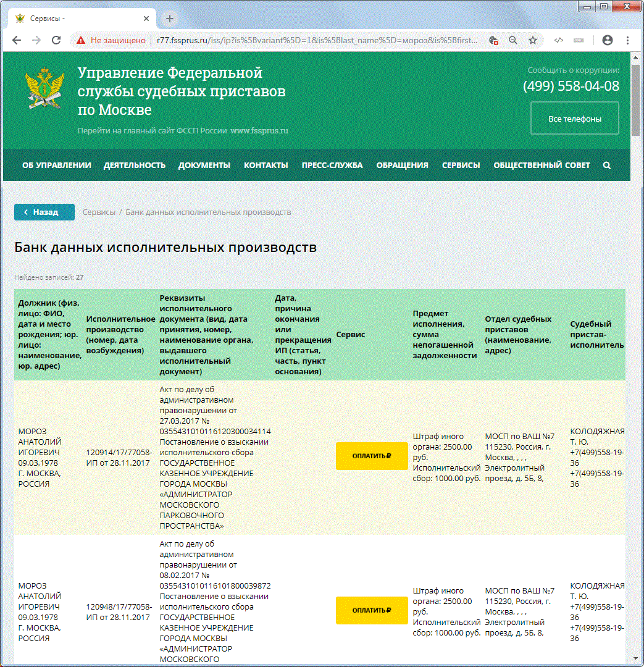Screen dimensions: 644x667
Task: Click the 'Назад' back button
Action: (44, 212)
